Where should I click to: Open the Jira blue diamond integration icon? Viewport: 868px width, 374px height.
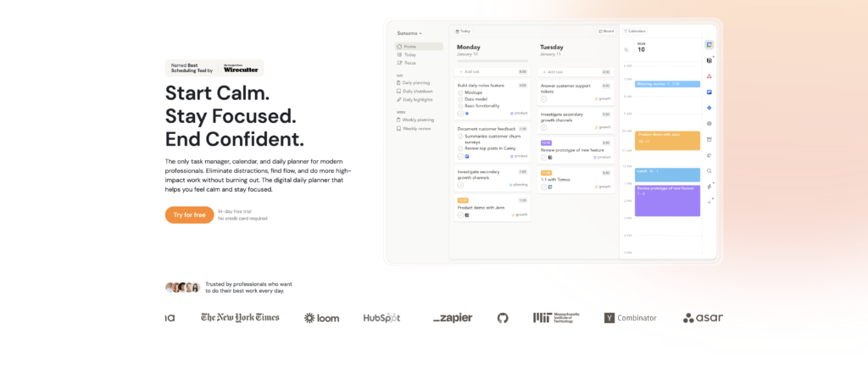pyautogui.click(x=709, y=108)
